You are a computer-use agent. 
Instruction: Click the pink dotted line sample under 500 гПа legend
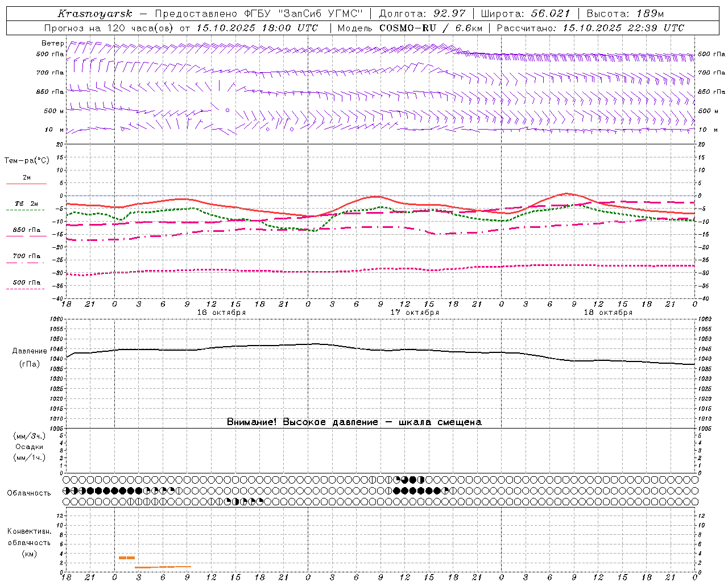[26, 289]
